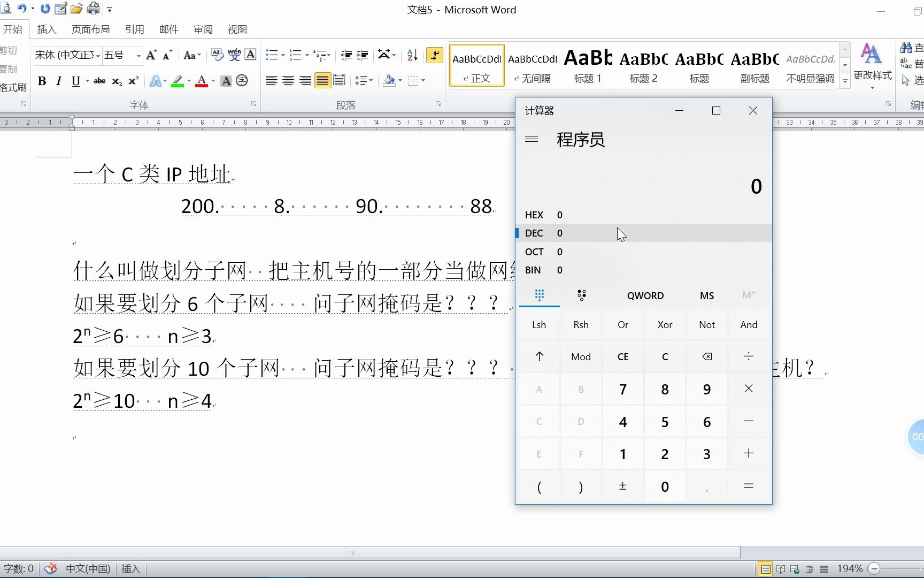The height and width of the screenshot is (578, 924).
Task: Click the Lsh button in calculator
Action: (x=539, y=324)
